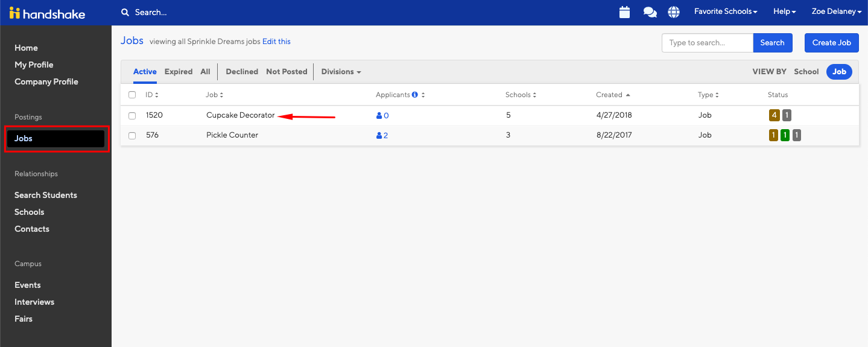The image size is (868, 347).
Task: Open My Profile in sidebar
Action: click(34, 65)
